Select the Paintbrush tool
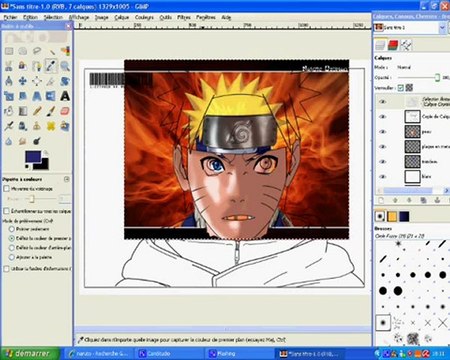Viewport: 450px width, 360px height. pyautogui.click(x=51, y=111)
